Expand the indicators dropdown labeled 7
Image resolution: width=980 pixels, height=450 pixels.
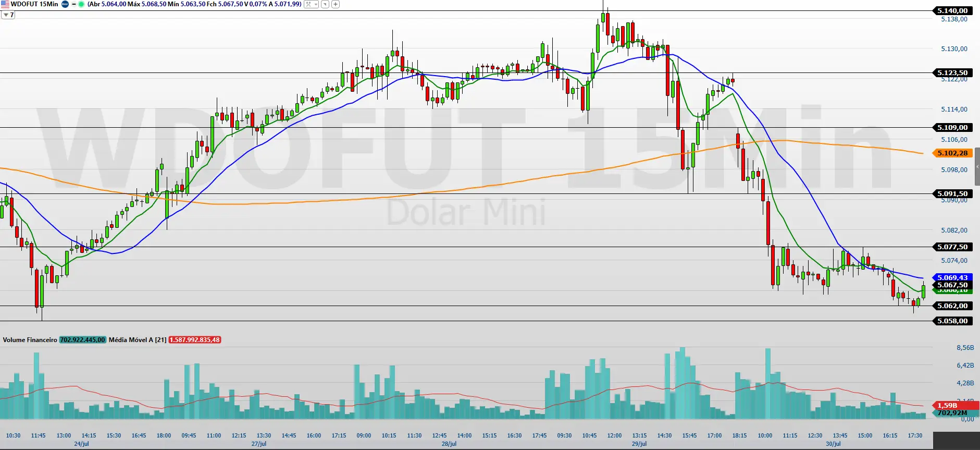point(8,15)
